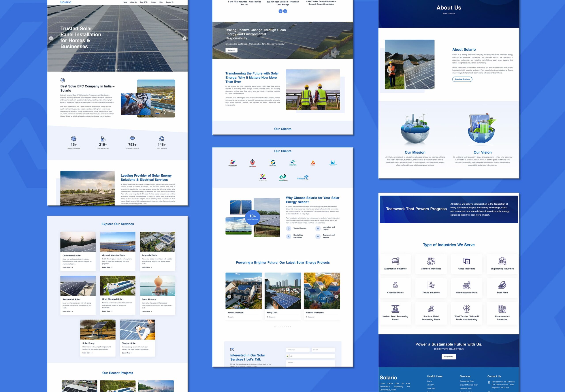Click Ground Mounted Solar in footer Services
The width and height of the screenshot is (565, 392).
[469, 385]
